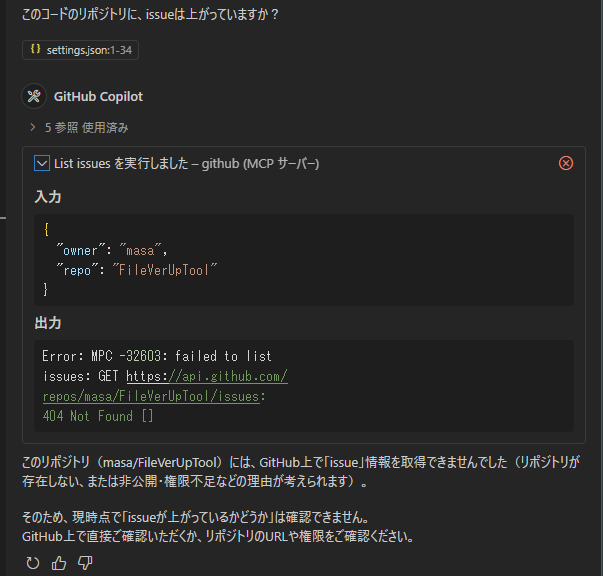This screenshot has height=576, width=603.
Task: Click the 'このリポジトリ（masa/FileVerUpTool）' response paragraph
Action: click(x=300, y=471)
